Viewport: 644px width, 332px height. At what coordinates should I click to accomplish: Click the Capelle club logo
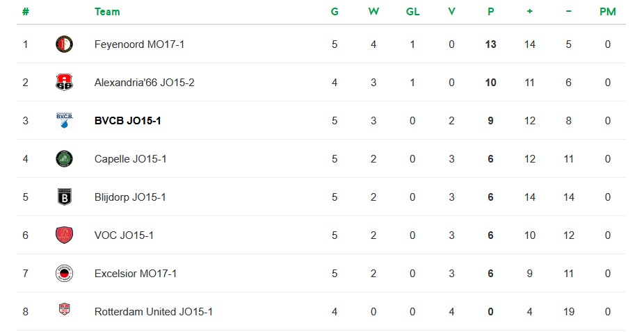click(x=64, y=159)
